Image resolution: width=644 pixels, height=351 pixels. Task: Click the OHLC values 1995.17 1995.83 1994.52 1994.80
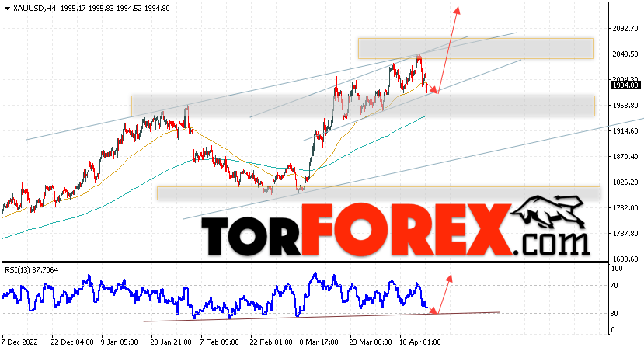tap(115, 9)
